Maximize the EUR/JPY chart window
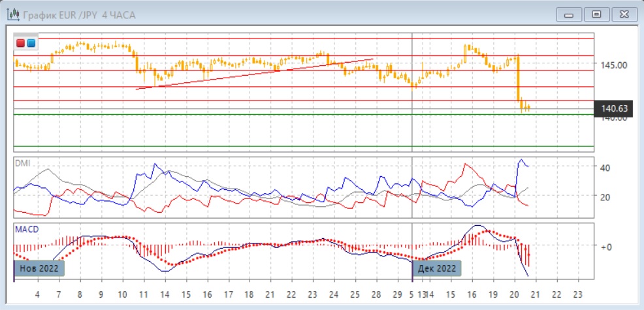 coord(596,14)
